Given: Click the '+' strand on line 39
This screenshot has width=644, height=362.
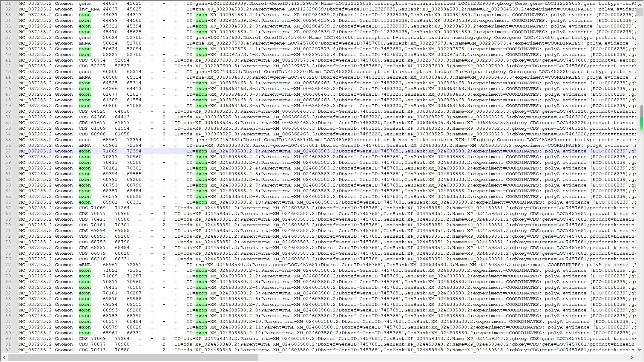Looking at the screenshot, I should [x=164, y=49].
